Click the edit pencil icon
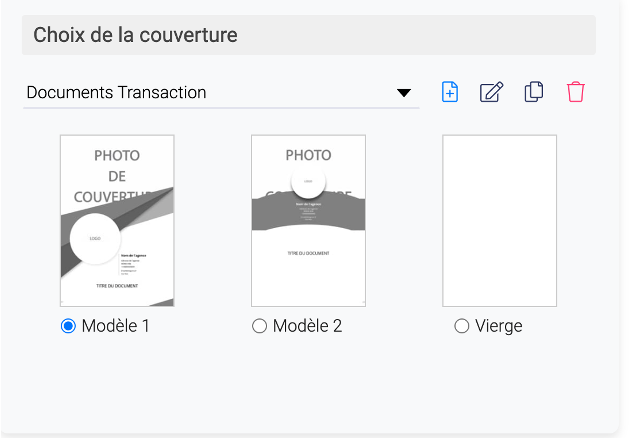632x438 pixels. [x=491, y=92]
